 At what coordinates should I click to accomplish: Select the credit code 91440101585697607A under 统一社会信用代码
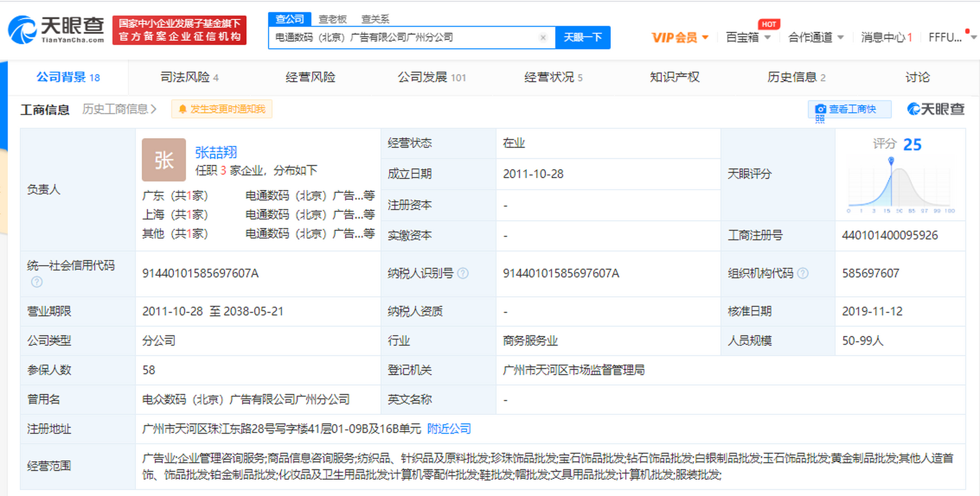click(200, 274)
